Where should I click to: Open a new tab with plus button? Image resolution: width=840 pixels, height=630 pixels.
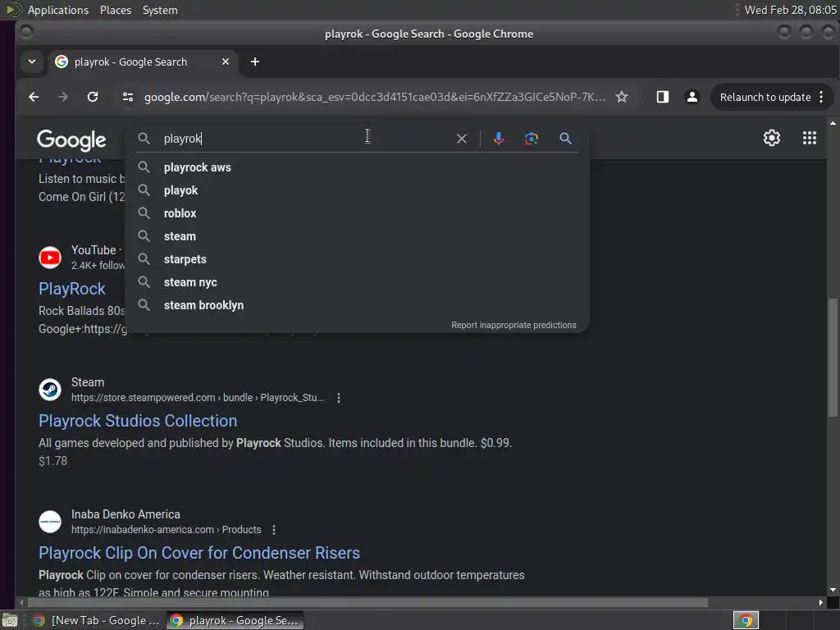pos(255,62)
